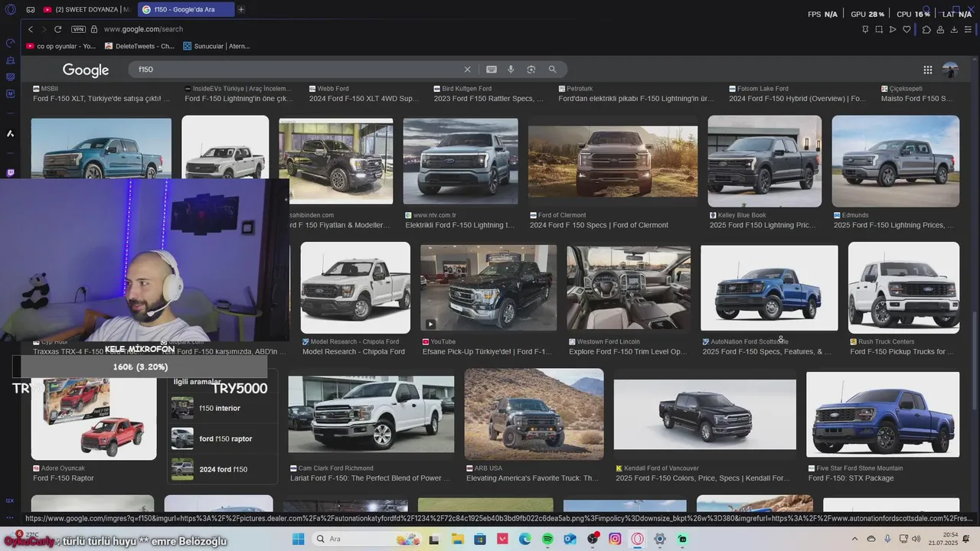
Task: Open the Google apps grid
Action: coord(928,70)
